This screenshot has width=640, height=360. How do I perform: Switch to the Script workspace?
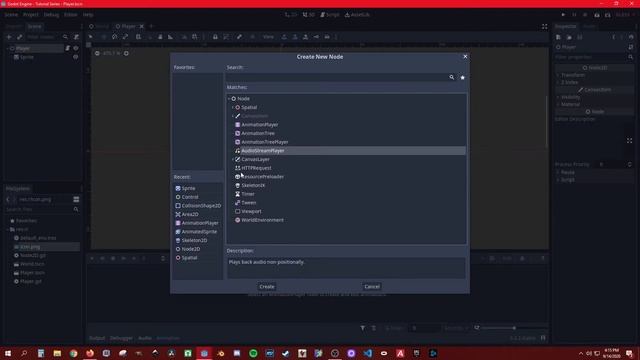point(330,15)
